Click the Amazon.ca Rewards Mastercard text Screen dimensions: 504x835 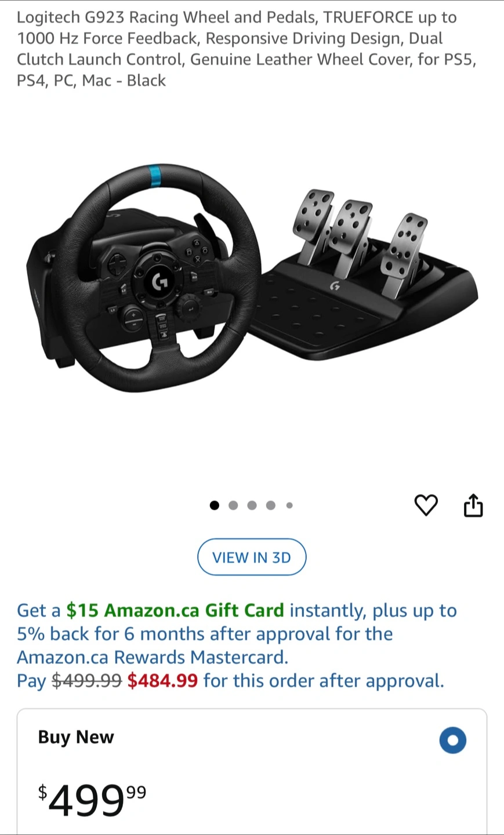(153, 657)
